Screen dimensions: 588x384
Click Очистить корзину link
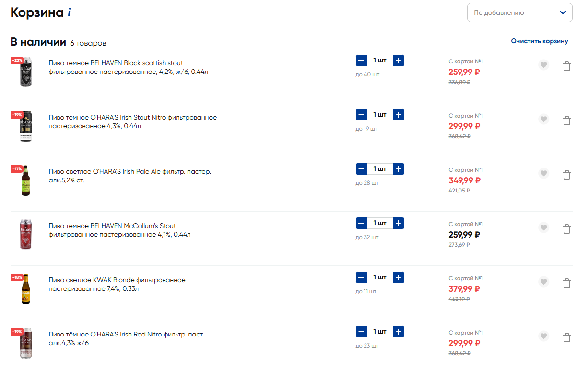click(x=540, y=41)
